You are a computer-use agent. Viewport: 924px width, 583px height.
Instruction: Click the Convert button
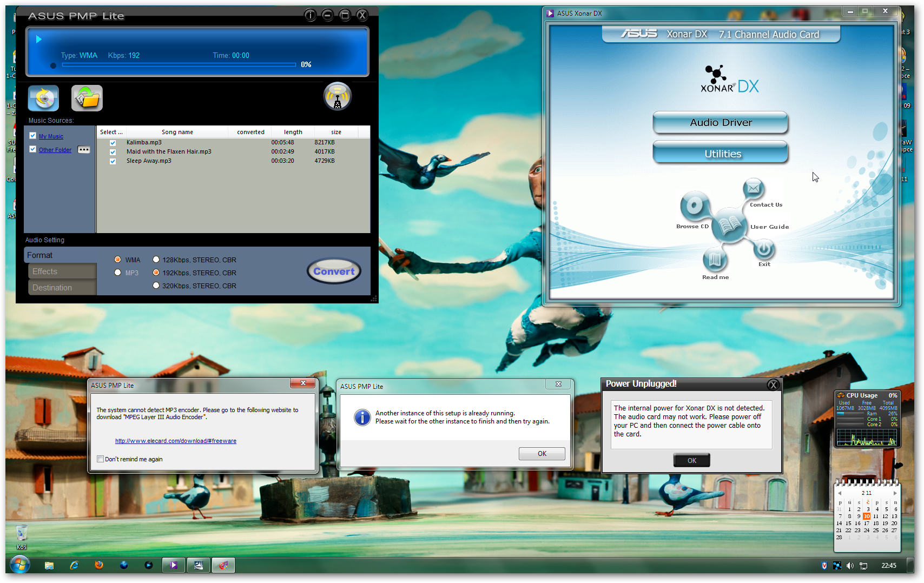tap(334, 271)
